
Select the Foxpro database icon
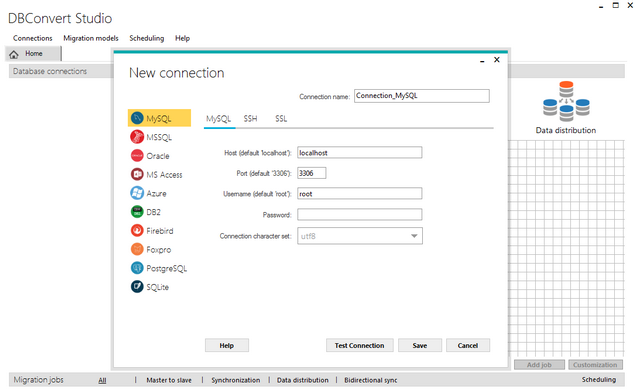pos(137,249)
